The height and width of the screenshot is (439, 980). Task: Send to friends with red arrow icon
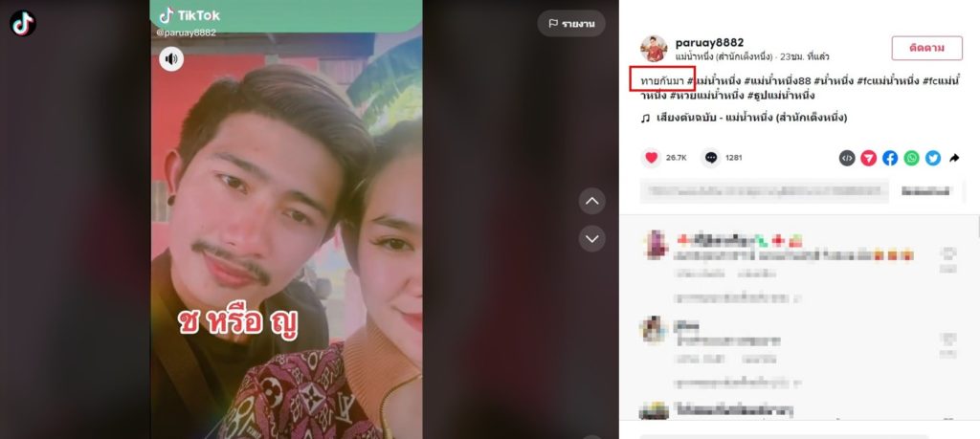869,158
